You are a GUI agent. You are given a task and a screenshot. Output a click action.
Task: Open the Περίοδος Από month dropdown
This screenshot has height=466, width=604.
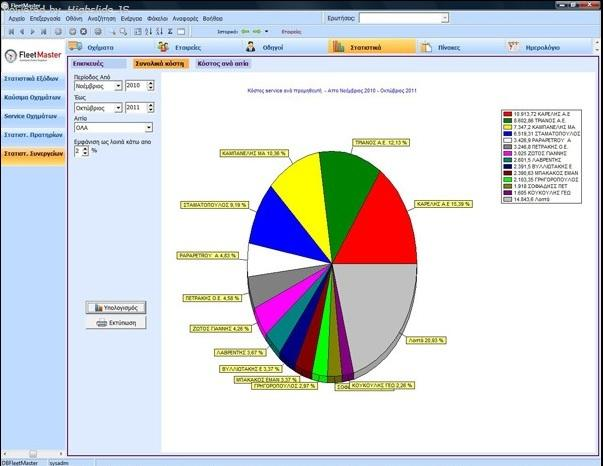(118, 86)
